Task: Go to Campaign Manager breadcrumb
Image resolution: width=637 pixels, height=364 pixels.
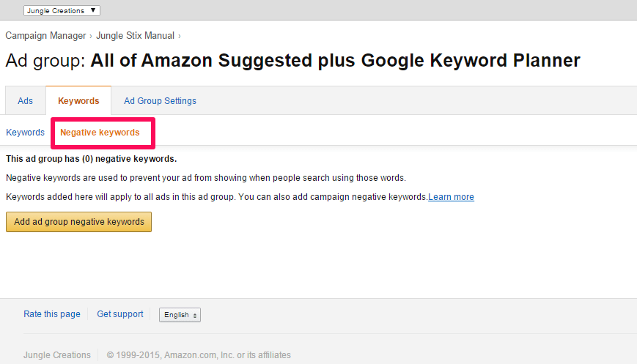Action: coord(45,35)
